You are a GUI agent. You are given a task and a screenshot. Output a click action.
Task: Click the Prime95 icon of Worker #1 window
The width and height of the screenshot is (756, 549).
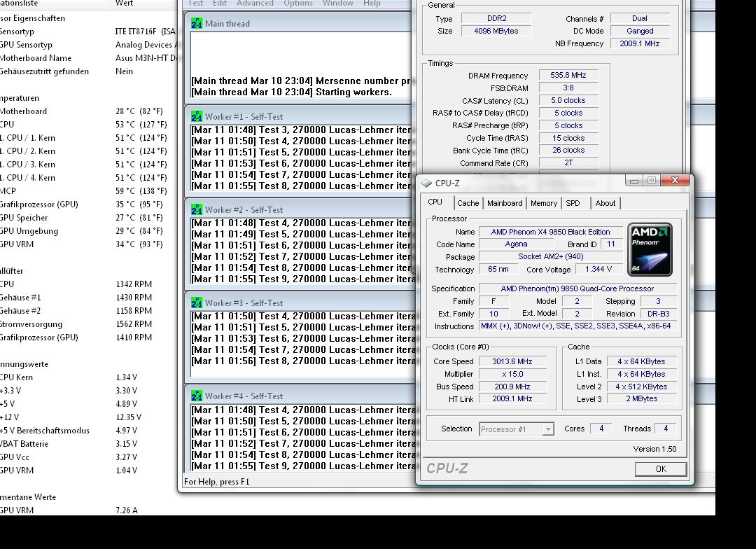[x=197, y=116]
